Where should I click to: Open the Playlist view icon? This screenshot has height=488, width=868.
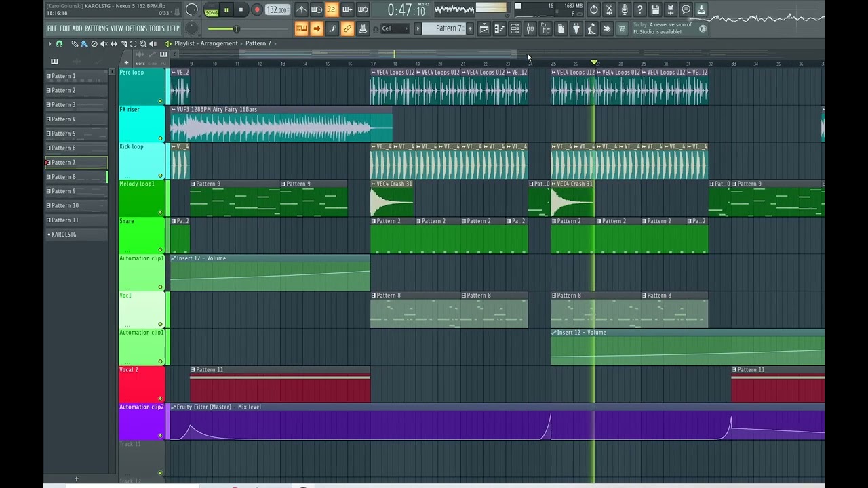tap(484, 28)
